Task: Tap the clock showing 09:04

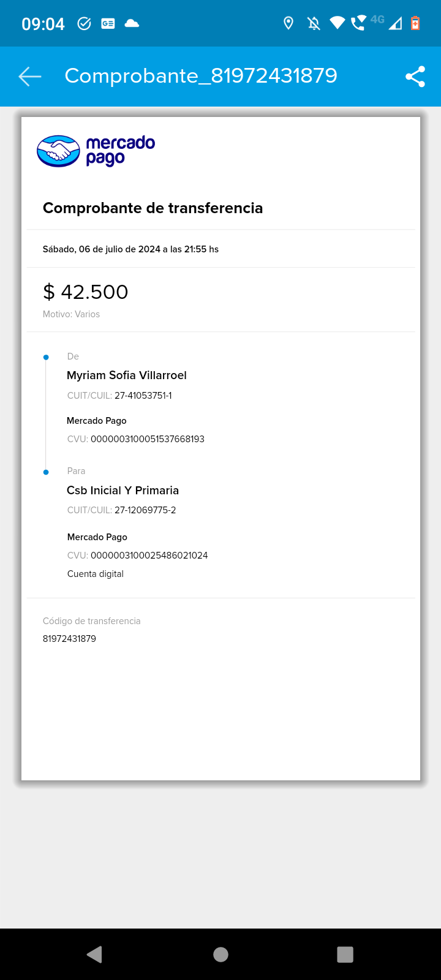Action: click(43, 24)
